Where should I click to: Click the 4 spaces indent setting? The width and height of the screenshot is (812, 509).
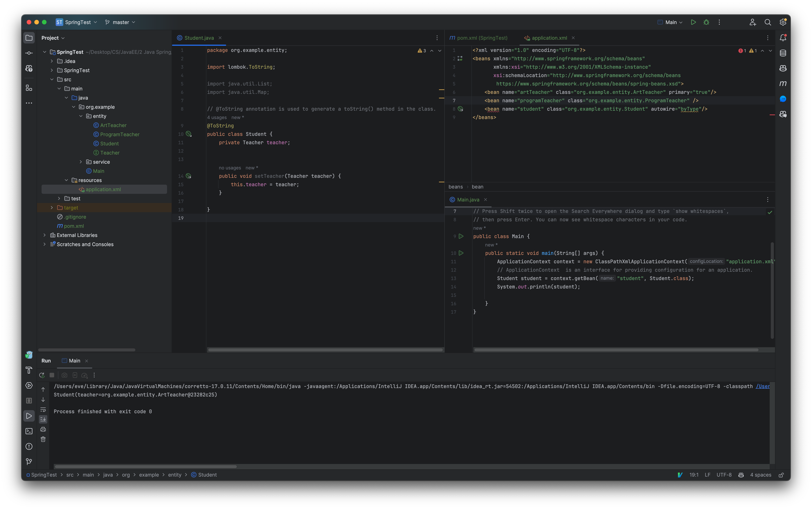click(761, 475)
